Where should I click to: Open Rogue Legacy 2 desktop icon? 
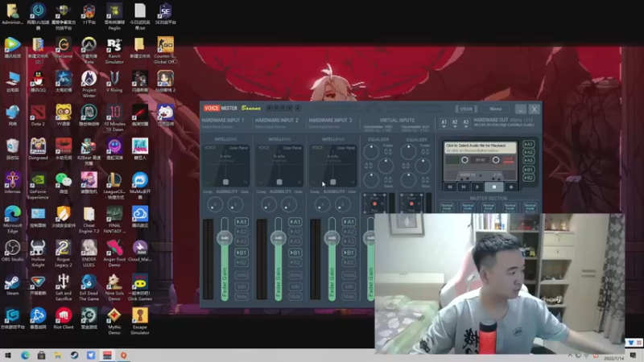tap(64, 253)
